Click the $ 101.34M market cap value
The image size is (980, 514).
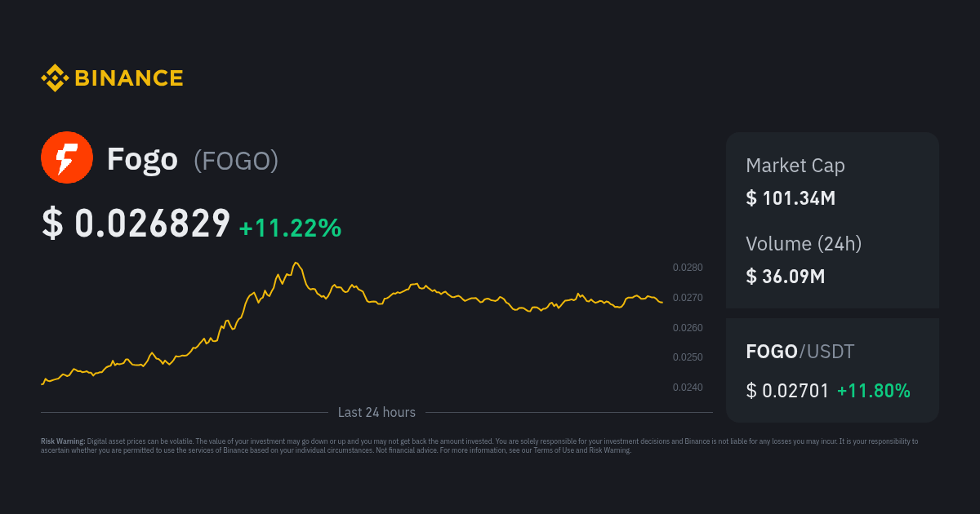[x=791, y=198]
